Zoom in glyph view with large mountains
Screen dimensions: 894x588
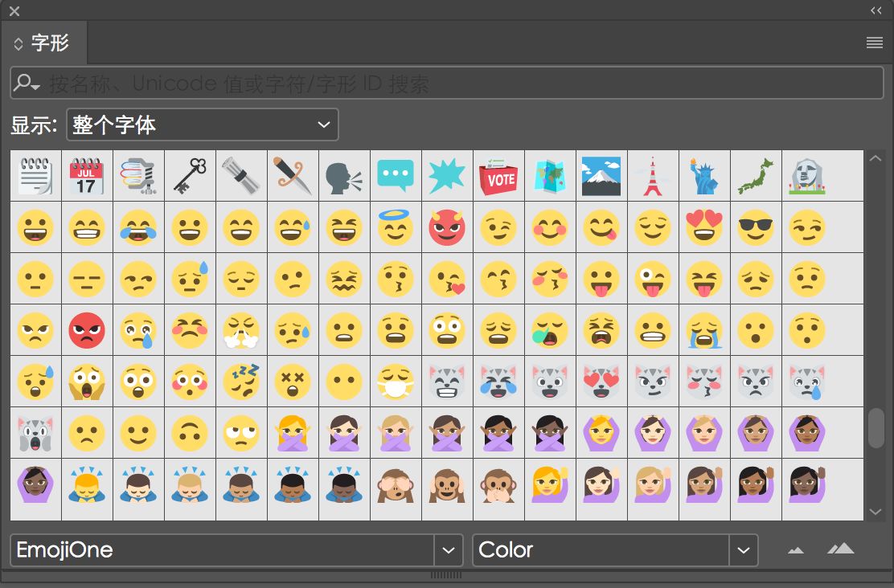(x=840, y=549)
